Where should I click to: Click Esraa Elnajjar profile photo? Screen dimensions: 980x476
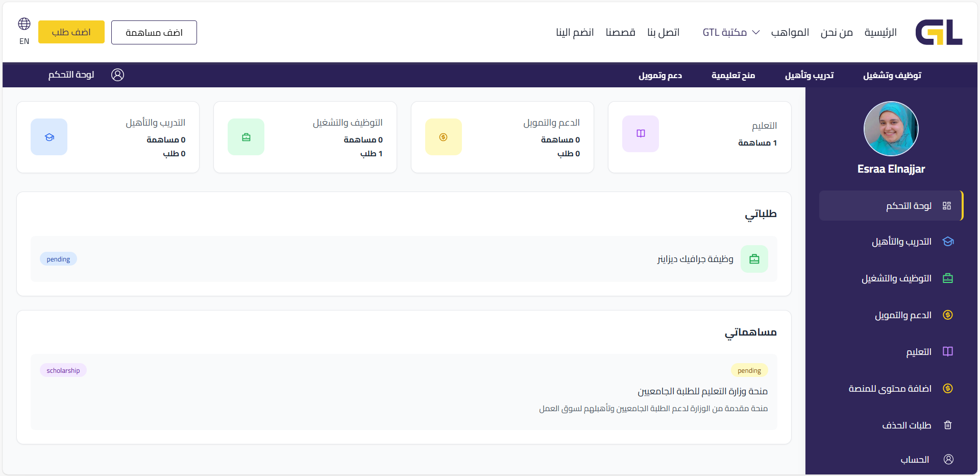pos(891,129)
